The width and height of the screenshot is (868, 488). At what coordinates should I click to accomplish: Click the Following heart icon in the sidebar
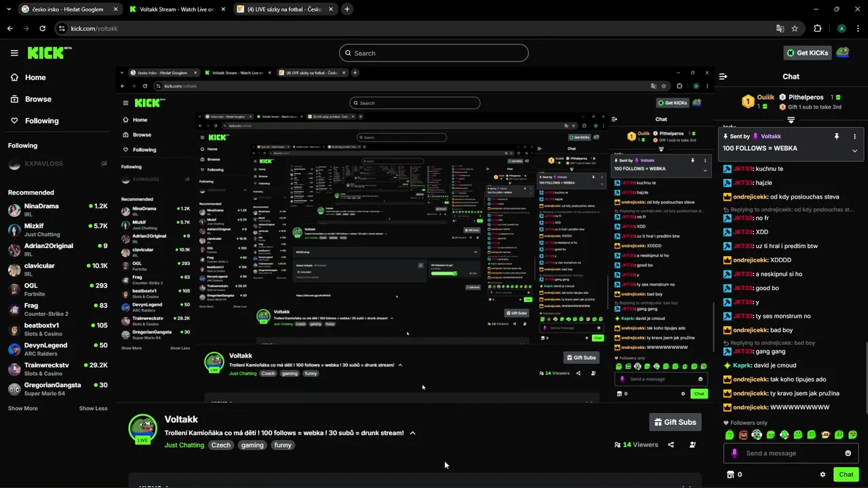point(14,121)
